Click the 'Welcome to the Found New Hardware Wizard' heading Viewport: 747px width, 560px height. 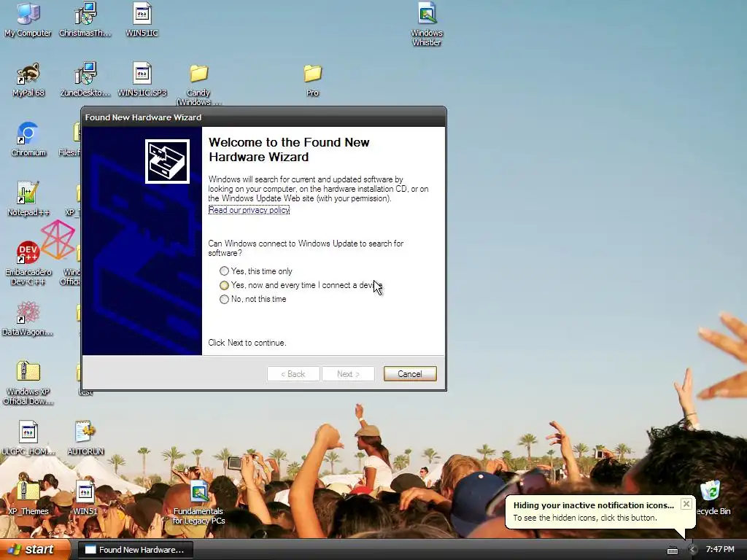289,149
